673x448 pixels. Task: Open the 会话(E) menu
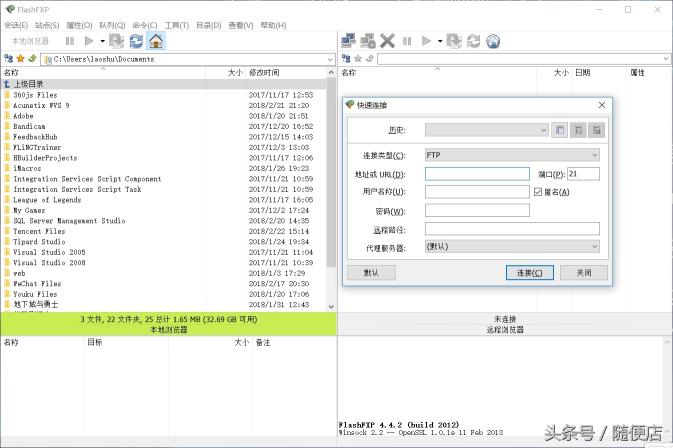pyautogui.click(x=16, y=25)
